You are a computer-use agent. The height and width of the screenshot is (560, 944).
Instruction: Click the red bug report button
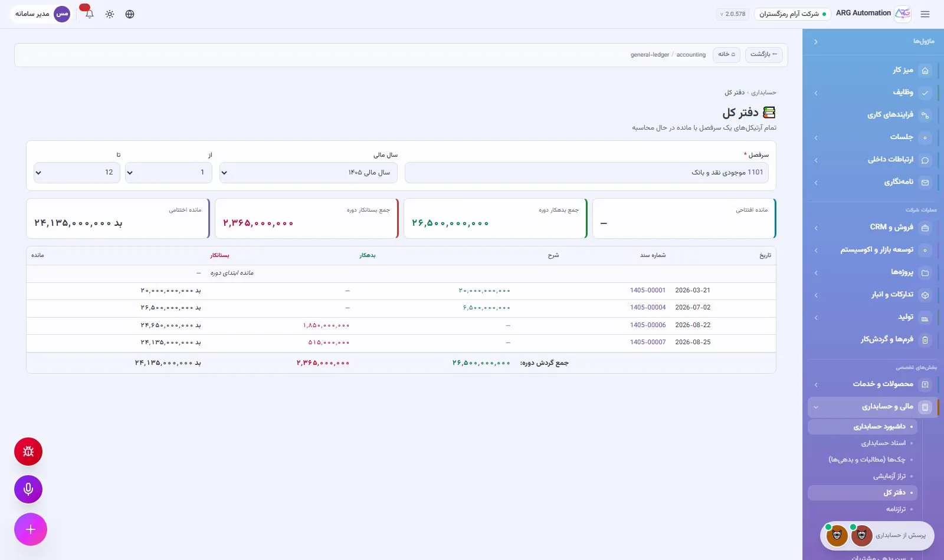(x=28, y=452)
